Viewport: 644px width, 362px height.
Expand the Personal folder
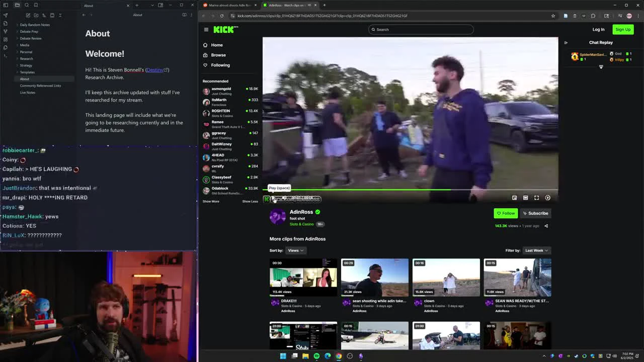coord(26,52)
